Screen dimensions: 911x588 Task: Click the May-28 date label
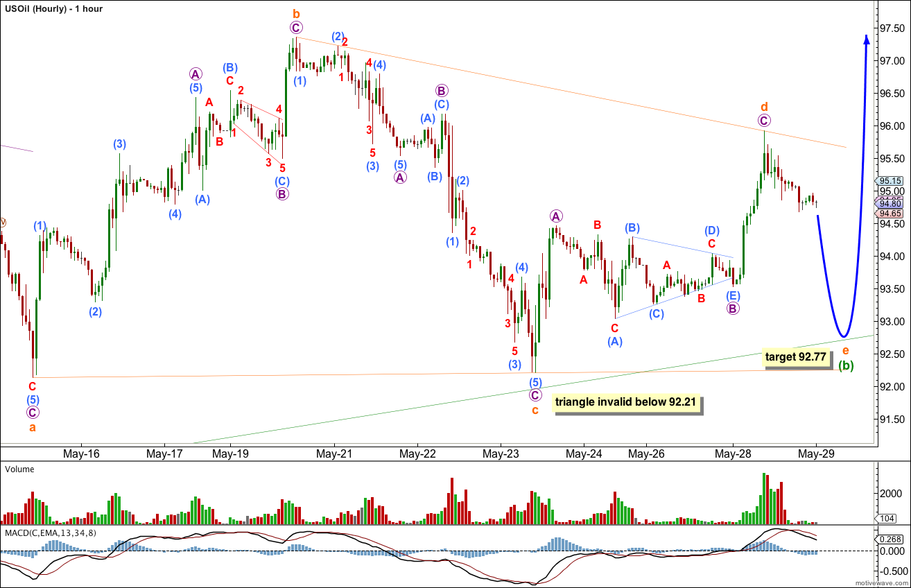pos(733,453)
